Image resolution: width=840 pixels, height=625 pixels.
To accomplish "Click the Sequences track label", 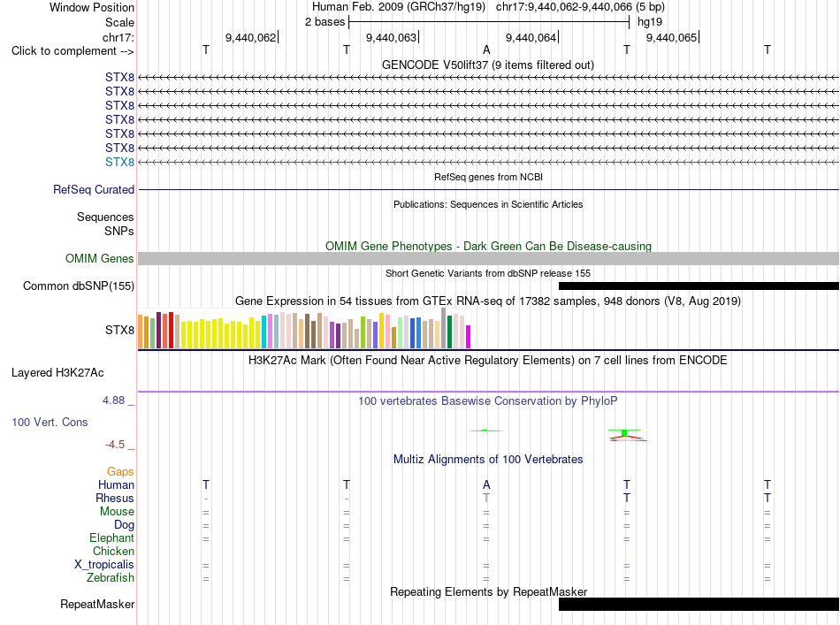I will (105, 217).
